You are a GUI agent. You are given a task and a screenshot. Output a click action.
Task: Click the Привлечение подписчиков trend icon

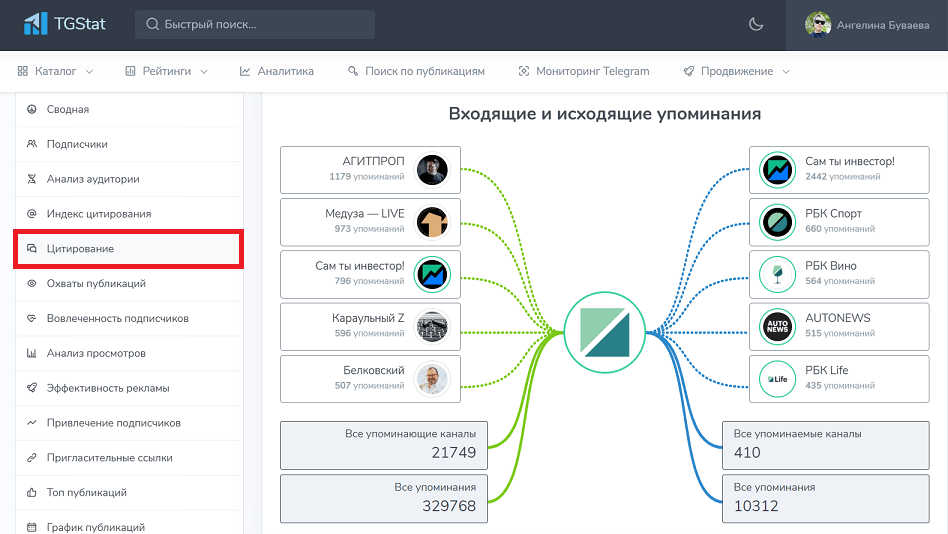pos(31,423)
